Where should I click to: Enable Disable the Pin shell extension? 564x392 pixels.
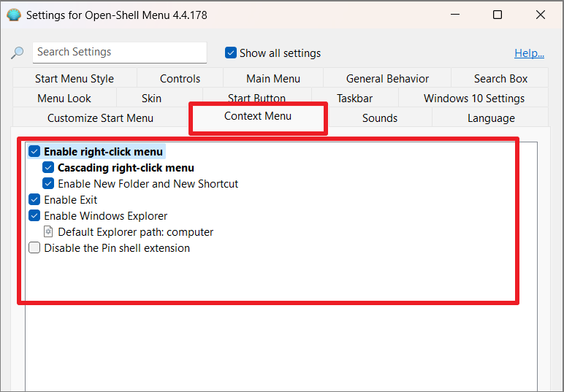pos(34,248)
